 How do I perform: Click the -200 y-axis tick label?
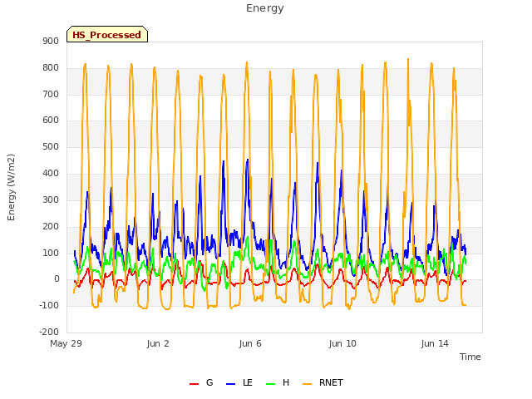coord(49,332)
